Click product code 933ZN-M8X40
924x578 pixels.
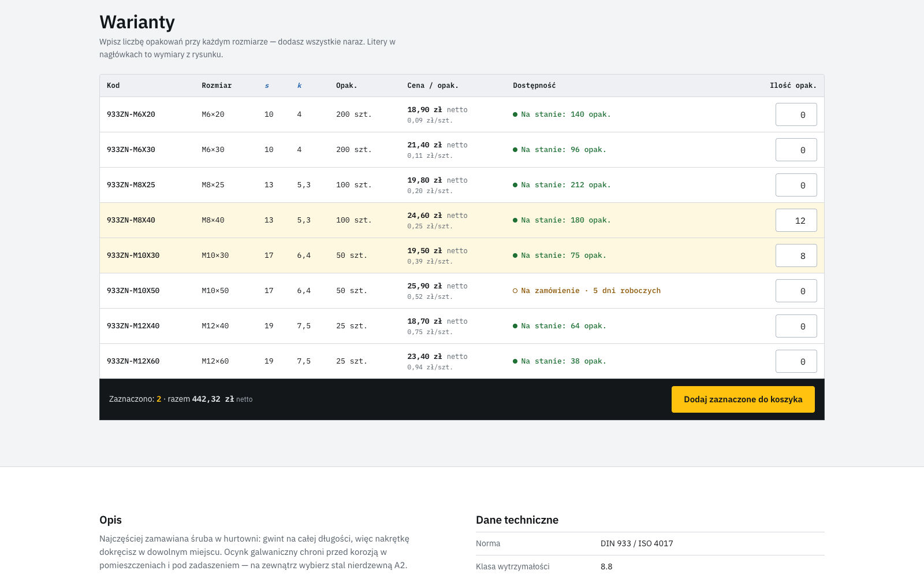(x=131, y=220)
